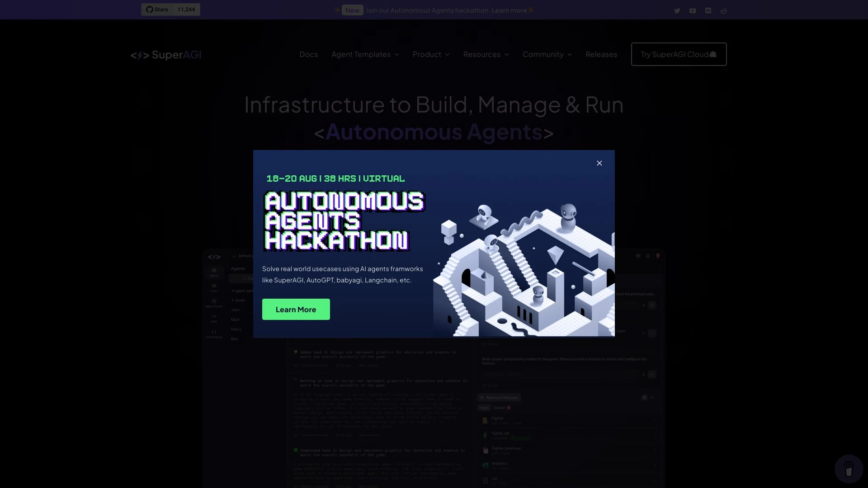Click the YouTube social icon

coord(693,10)
